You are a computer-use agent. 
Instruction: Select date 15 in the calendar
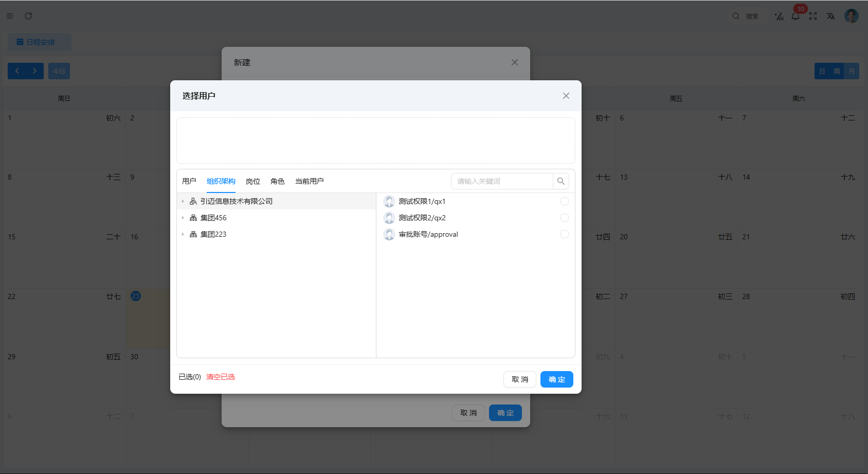12,237
